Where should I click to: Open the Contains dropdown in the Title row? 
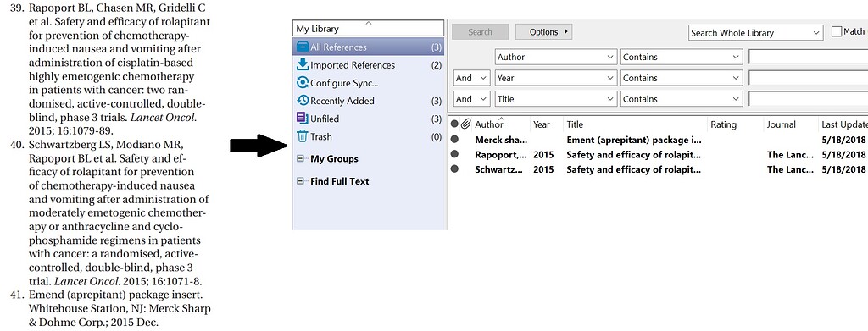click(682, 99)
